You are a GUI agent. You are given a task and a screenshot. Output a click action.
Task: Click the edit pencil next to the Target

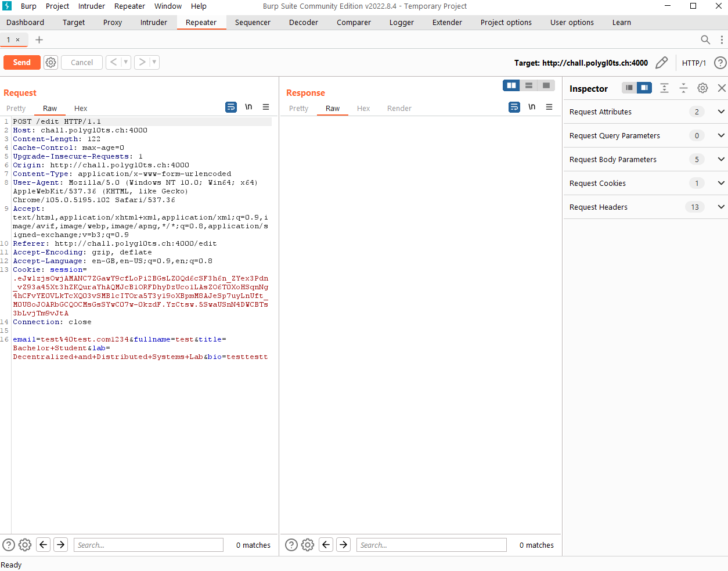662,62
